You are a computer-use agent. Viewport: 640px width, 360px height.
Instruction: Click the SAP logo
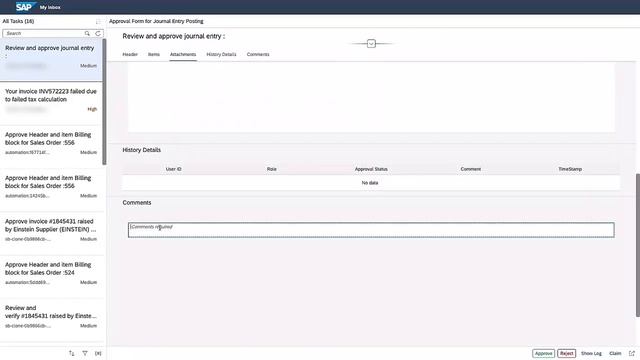pyautogui.click(x=25, y=7)
